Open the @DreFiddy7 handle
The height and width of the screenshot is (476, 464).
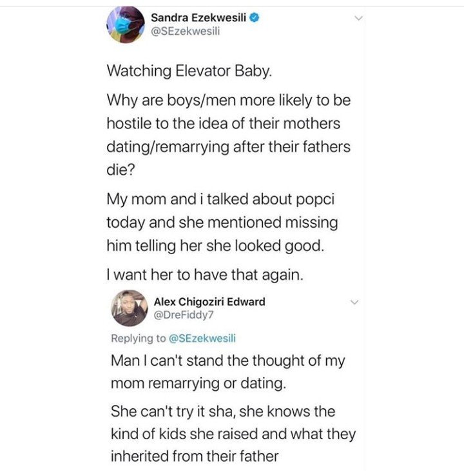(x=184, y=315)
